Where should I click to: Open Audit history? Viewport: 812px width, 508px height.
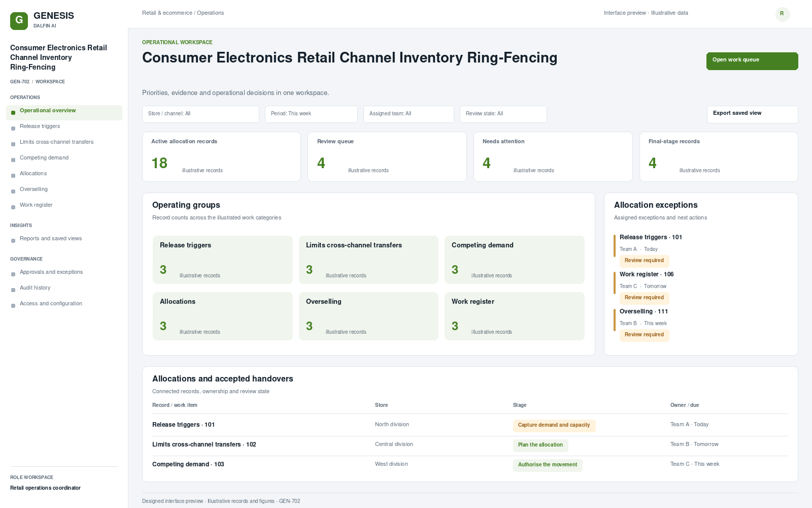coord(64,288)
